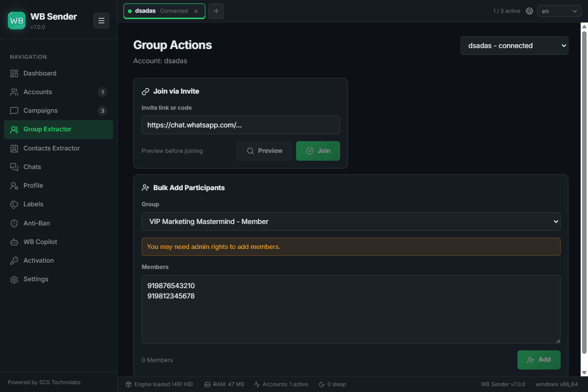Click the Profile person icon
The width and height of the screenshot is (588, 392).
[14, 186]
